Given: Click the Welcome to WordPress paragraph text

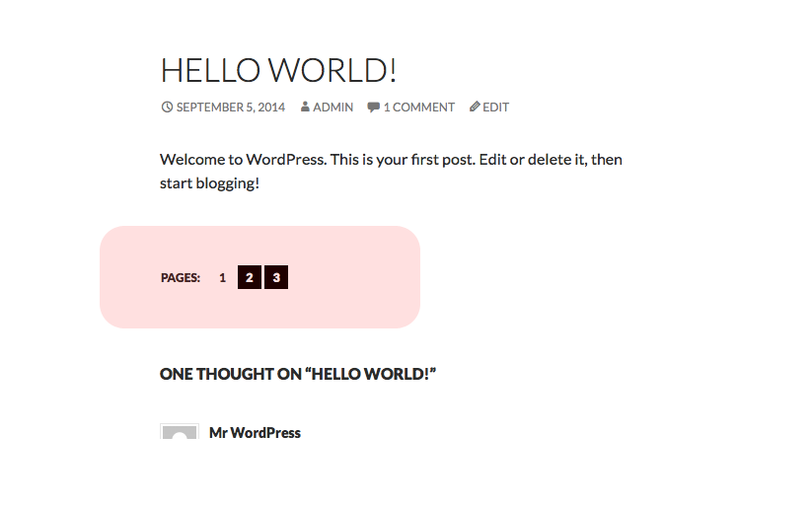Looking at the screenshot, I should click(391, 171).
